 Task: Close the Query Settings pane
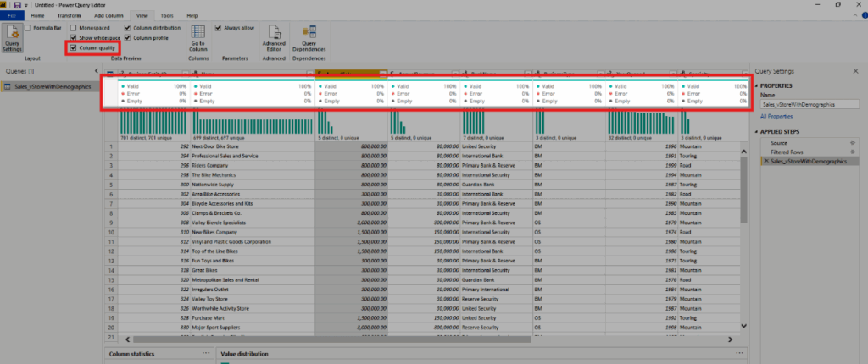pos(856,71)
